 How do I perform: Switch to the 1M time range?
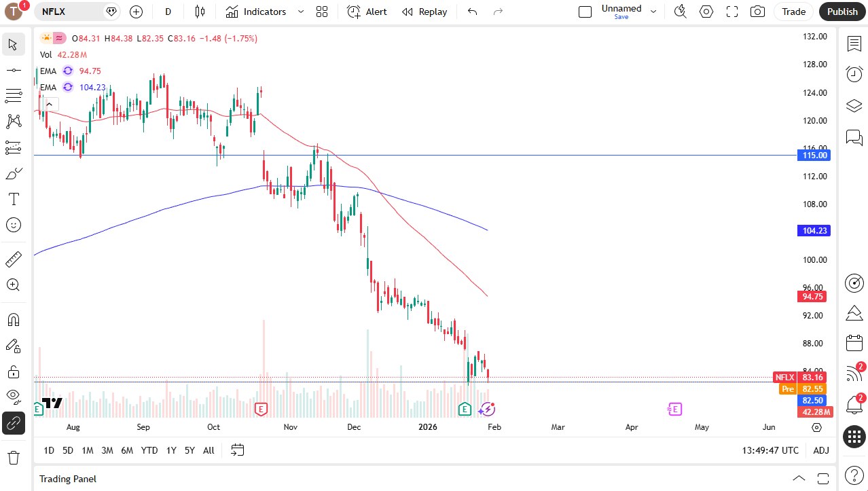click(x=88, y=450)
